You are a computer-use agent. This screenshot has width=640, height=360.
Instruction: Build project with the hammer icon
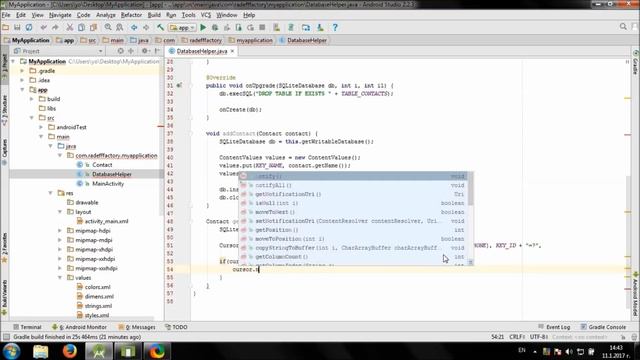coord(160,27)
